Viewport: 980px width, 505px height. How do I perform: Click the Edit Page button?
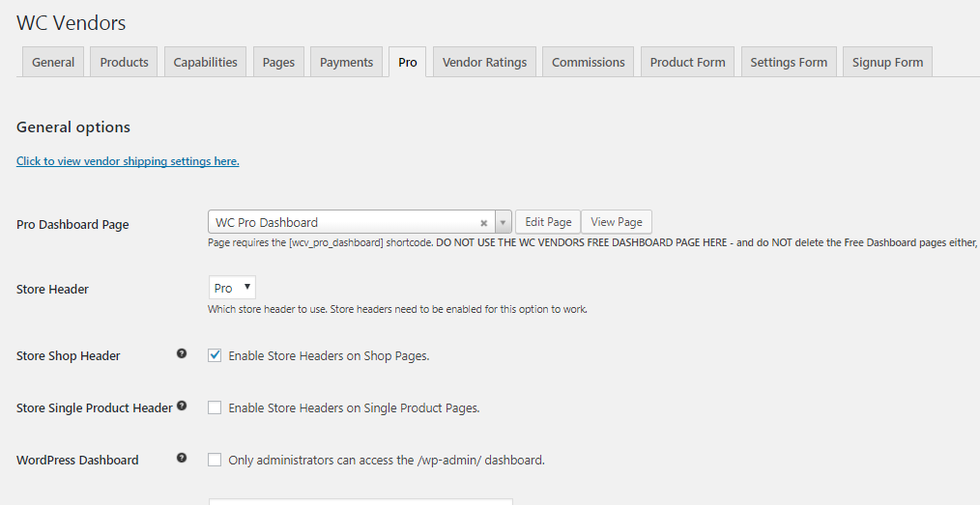click(548, 222)
